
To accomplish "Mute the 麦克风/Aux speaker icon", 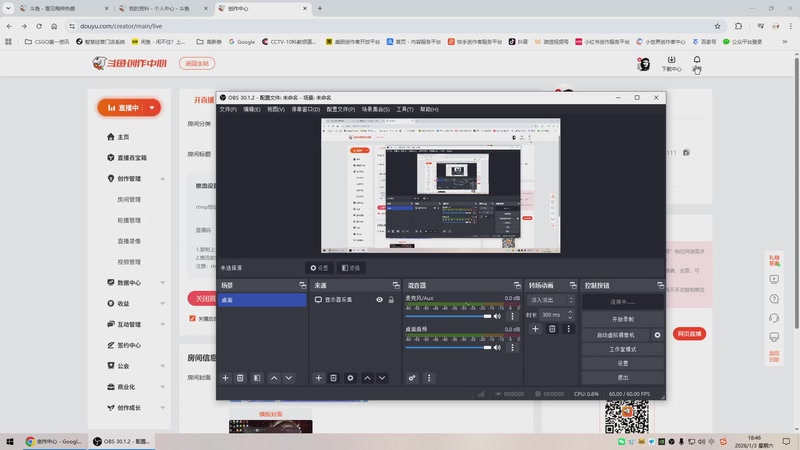I will click(497, 316).
